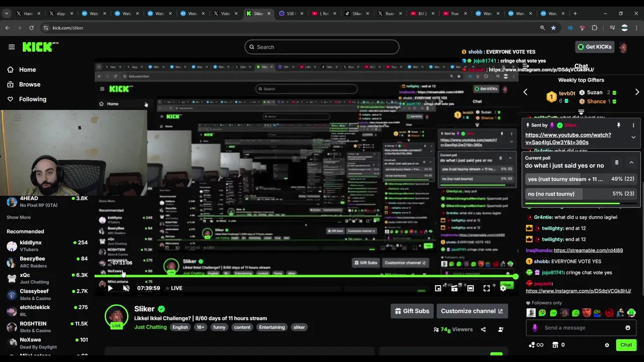
Task: Click the Gift Subs button
Action: (x=412, y=311)
